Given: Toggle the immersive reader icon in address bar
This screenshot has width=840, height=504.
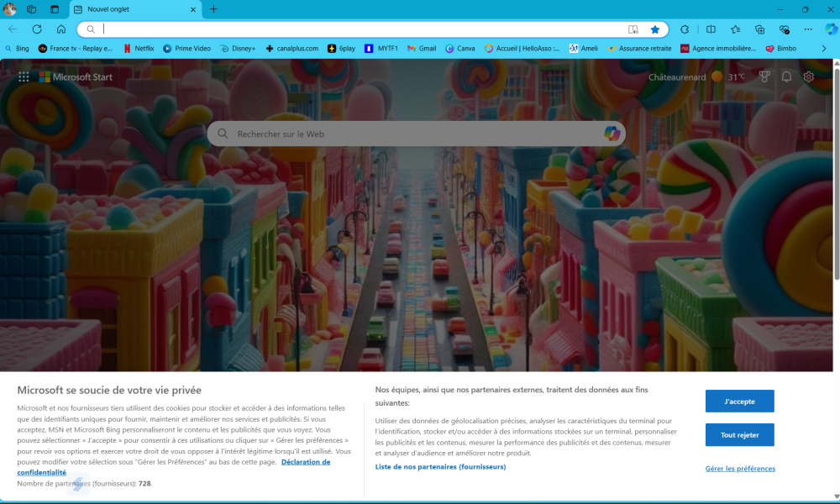Looking at the screenshot, I should click(633, 29).
